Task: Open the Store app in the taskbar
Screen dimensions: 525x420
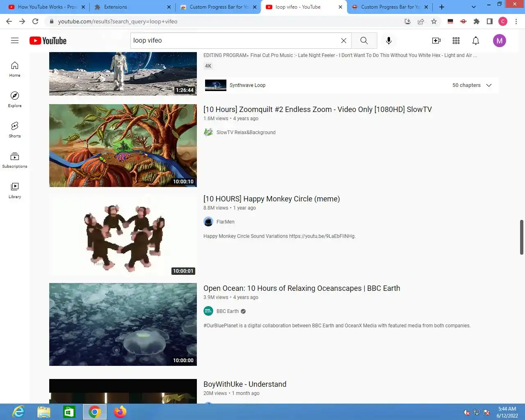Action: pyautogui.click(x=69, y=412)
